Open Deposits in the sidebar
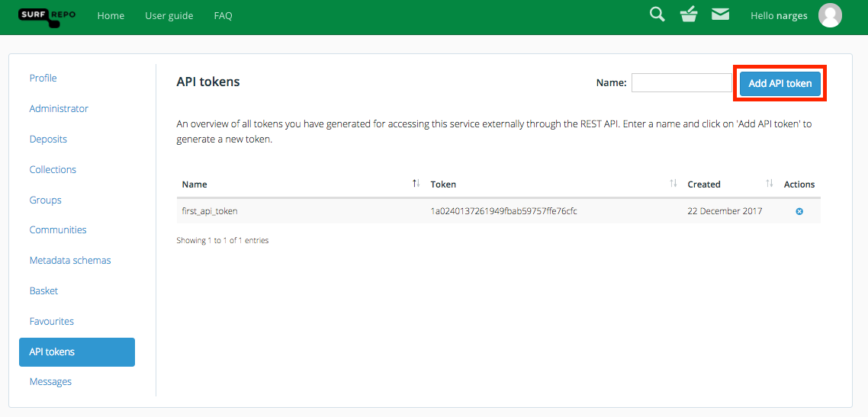Viewport: 868px width, 417px height. tap(48, 139)
